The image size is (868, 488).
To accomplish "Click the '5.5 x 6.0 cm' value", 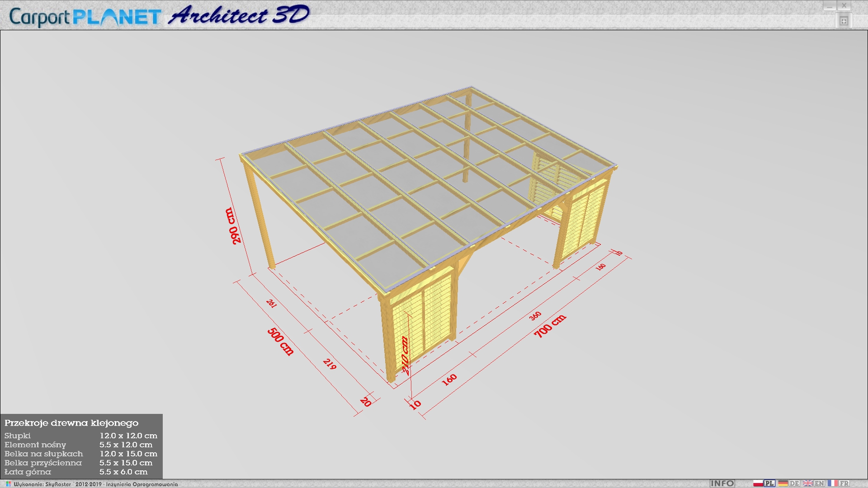I will pyautogui.click(x=123, y=472).
